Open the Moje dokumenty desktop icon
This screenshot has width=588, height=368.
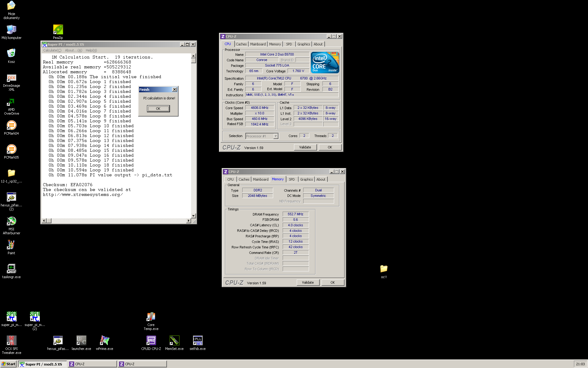tap(11, 10)
